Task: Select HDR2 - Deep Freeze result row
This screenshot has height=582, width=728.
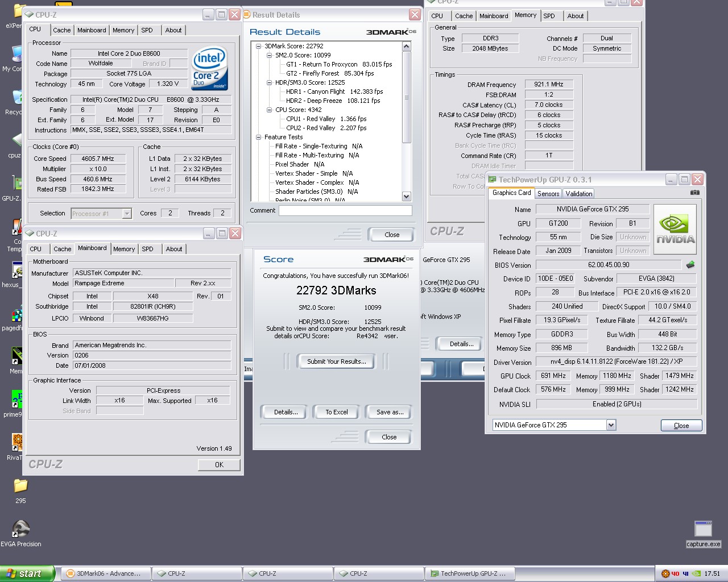Action: pyautogui.click(x=333, y=101)
